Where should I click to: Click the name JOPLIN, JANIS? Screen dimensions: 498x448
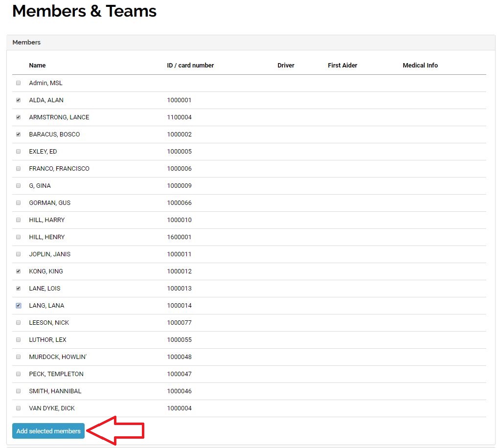tap(49, 255)
